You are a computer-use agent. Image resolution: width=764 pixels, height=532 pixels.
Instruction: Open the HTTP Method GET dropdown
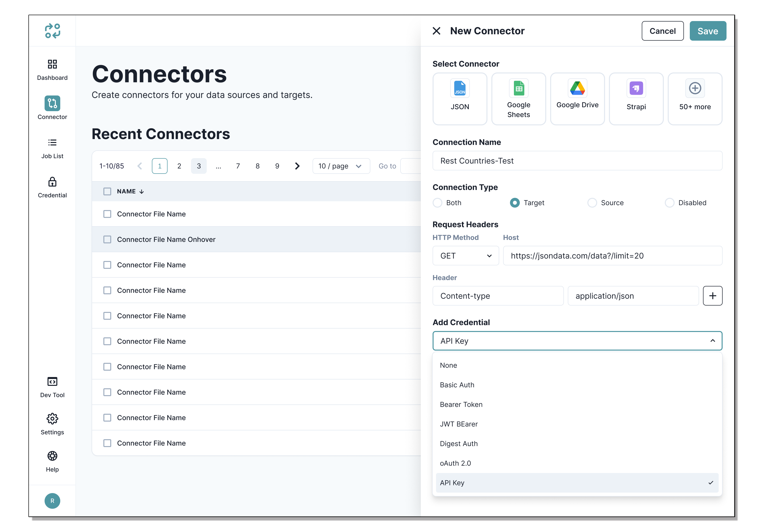pyautogui.click(x=465, y=255)
